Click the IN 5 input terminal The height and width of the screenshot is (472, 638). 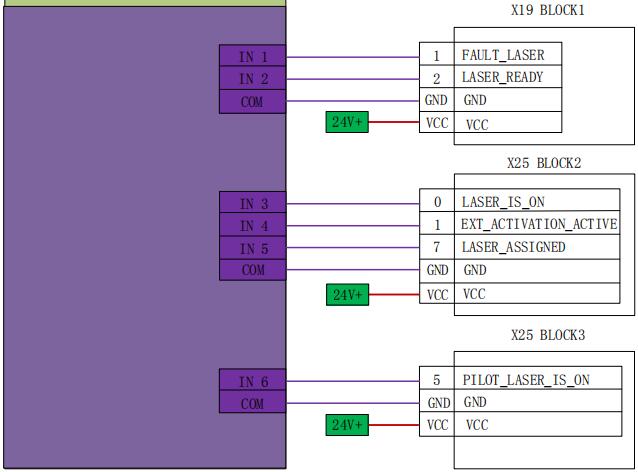point(253,248)
